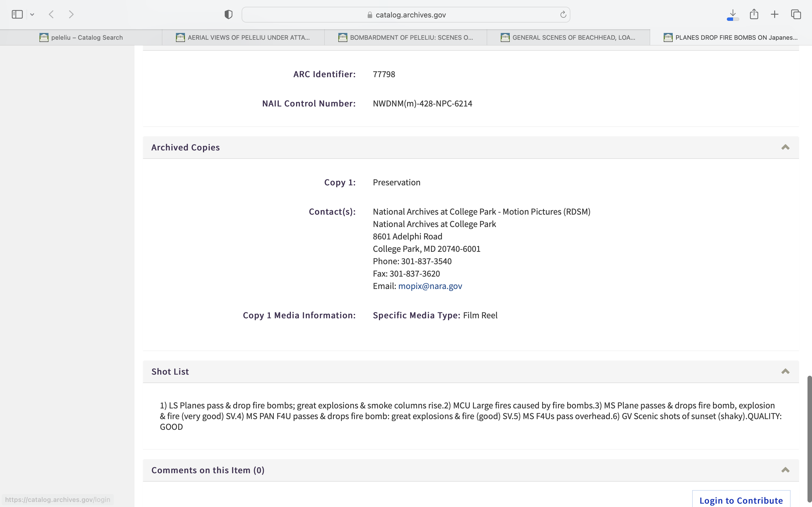Click the mopix@nara.gov email link

pos(430,286)
